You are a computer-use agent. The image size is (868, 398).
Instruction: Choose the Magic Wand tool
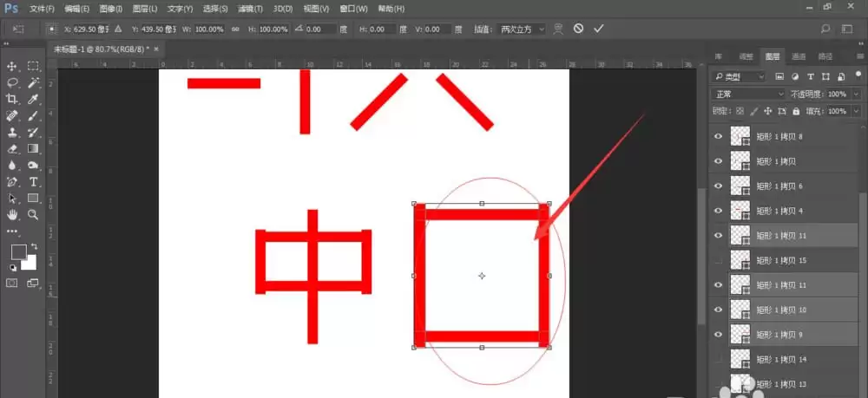coord(33,82)
